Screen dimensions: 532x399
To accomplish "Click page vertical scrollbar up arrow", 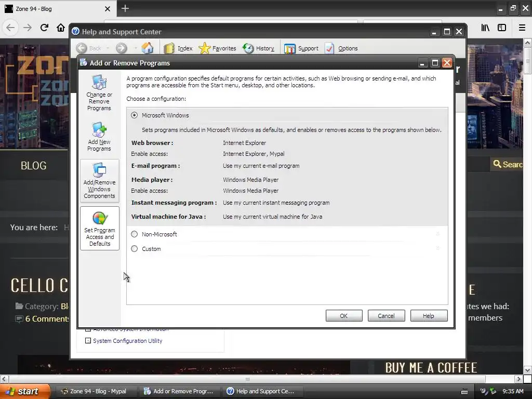I will [x=527, y=43].
